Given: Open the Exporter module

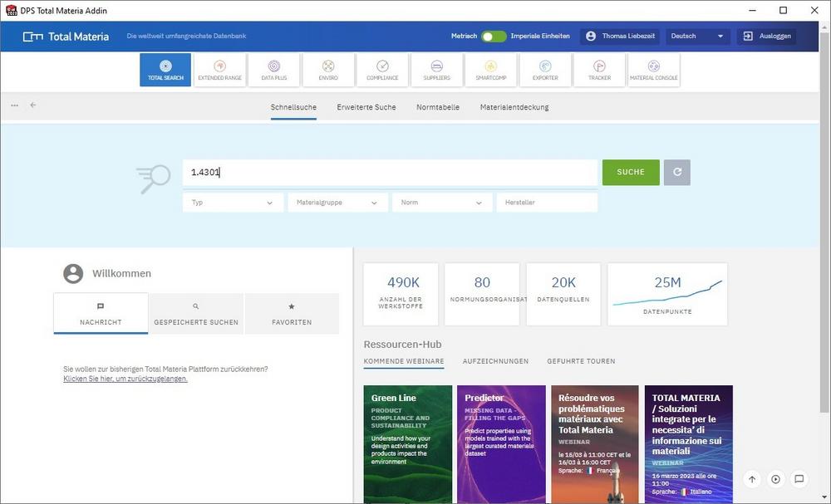Looking at the screenshot, I should point(545,70).
